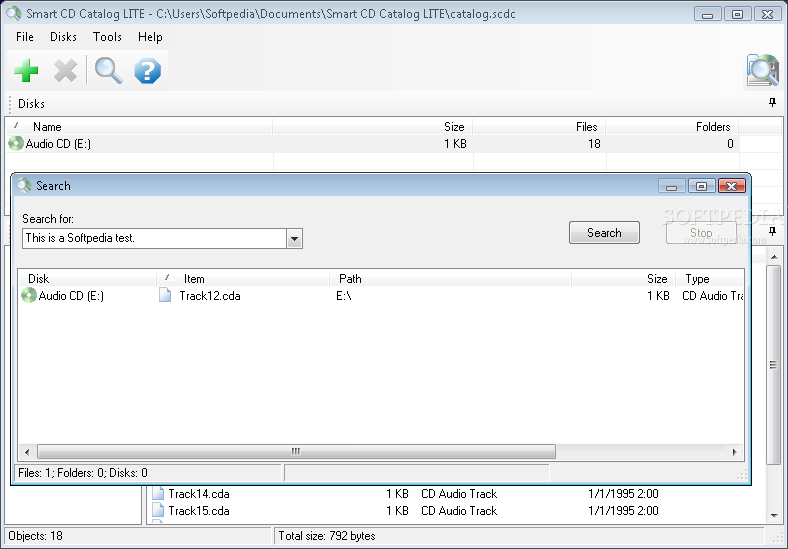This screenshot has width=788, height=549.
Task: Click the Track15.cda file icon
Action: [x=158, y=510]
